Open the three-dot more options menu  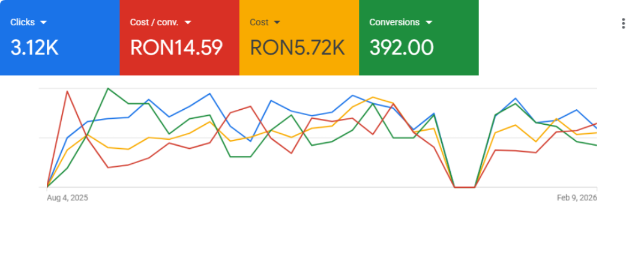point(624,23)
